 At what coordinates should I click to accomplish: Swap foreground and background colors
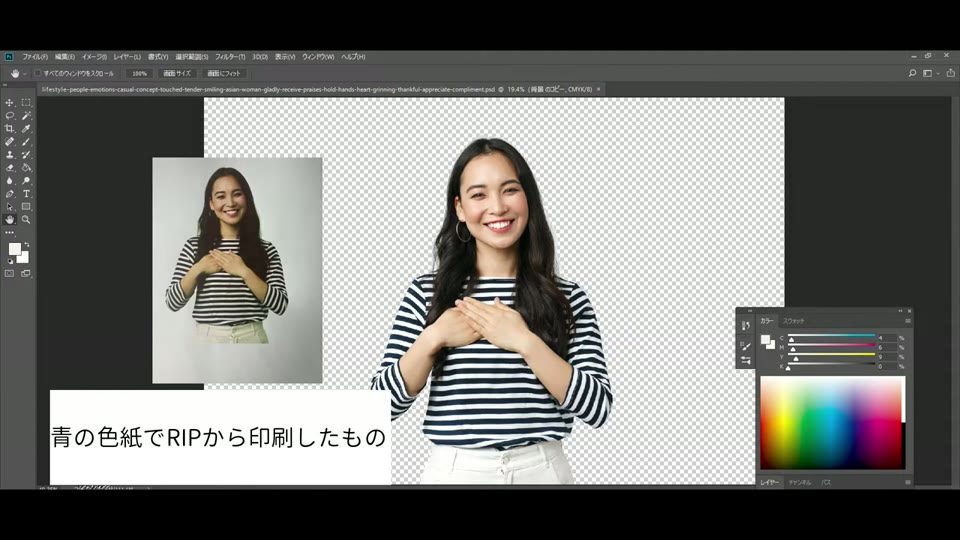point(26,244)
